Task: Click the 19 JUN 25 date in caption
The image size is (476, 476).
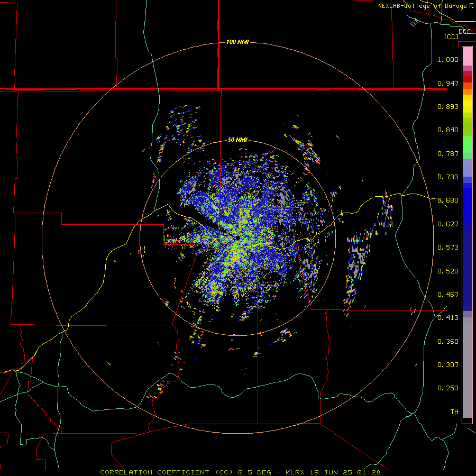Action: [331, 472]
